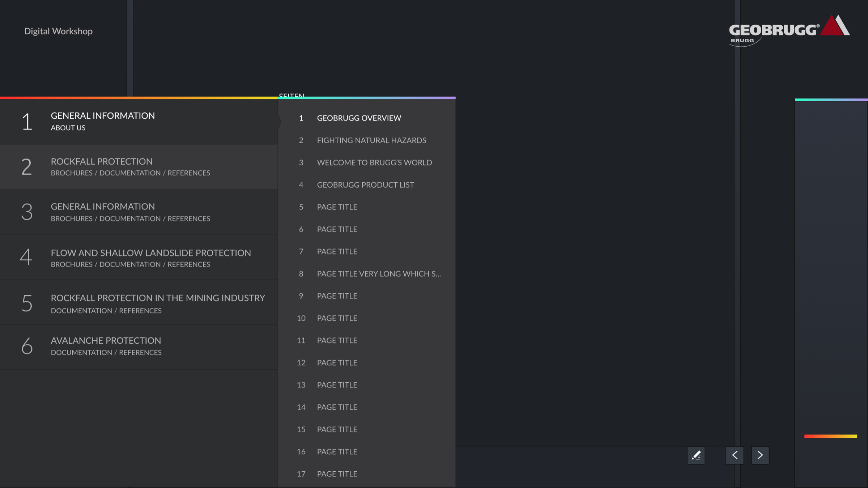Go to the previous page arrow
Image resolution: width=868 pixels, height=488 pixels.
pos(735,455)
